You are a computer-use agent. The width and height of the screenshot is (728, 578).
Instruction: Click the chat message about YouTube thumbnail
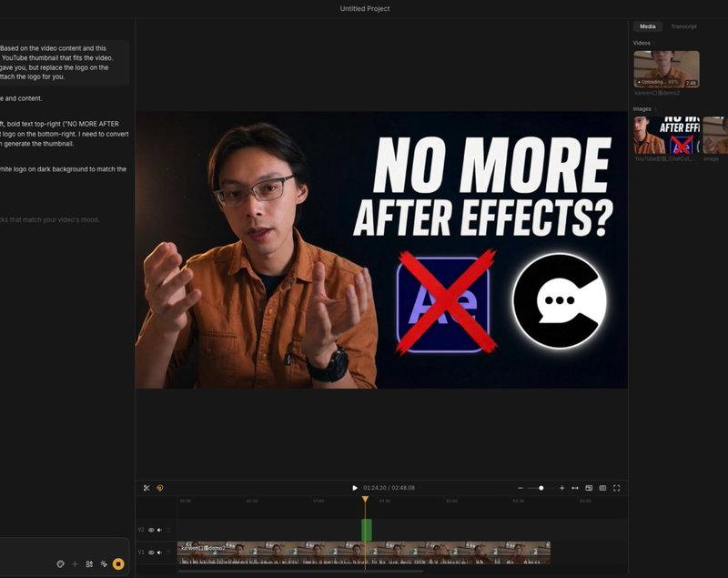pos(64,63)
